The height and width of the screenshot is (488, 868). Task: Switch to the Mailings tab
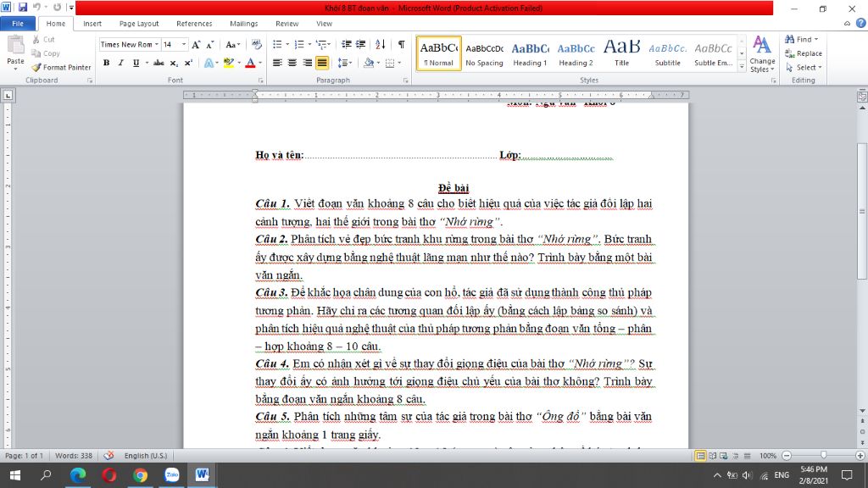coord(243,24)
